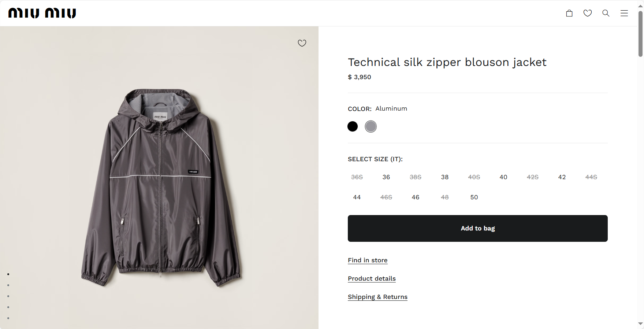Select size 50

(474, 197)
